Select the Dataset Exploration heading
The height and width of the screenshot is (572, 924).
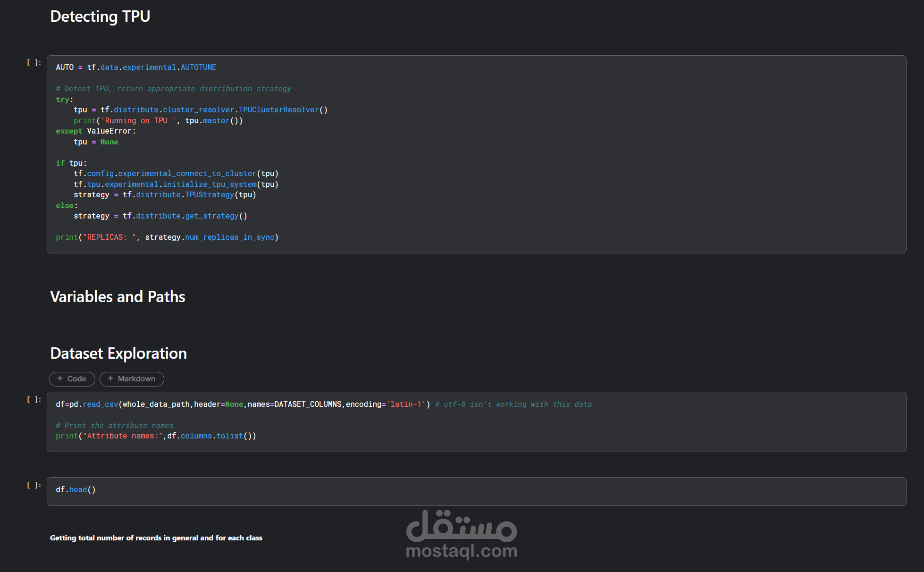(x=118, y=353)
